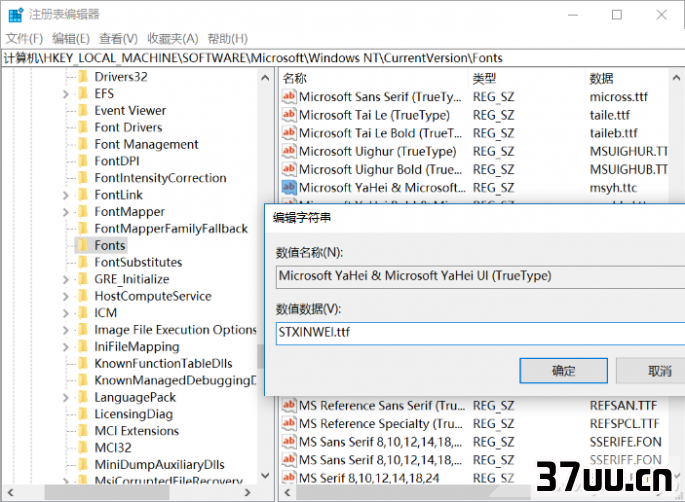Click values pane scroll up arrow
This screenshot has height=502, width=685.
676,78
